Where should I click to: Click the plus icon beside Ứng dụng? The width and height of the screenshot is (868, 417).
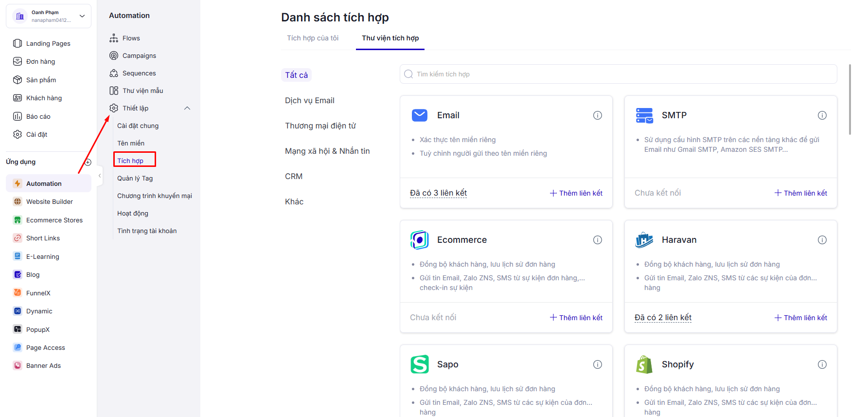(x=88, y=163)
